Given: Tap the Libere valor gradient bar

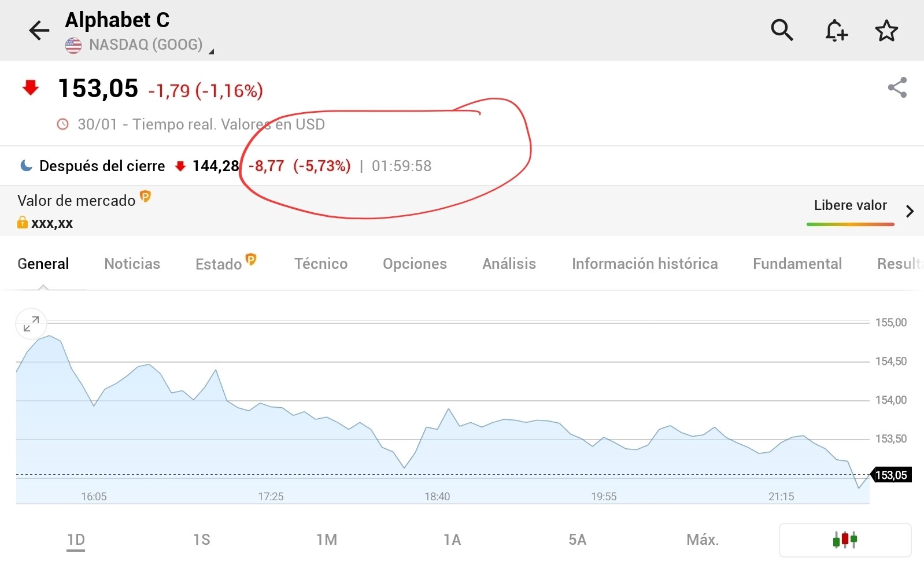Looking at the screenshot, I should (x=850, y=224).
